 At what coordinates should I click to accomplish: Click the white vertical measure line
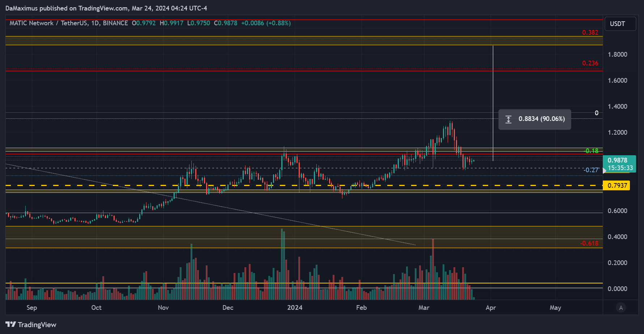[493, 103]
